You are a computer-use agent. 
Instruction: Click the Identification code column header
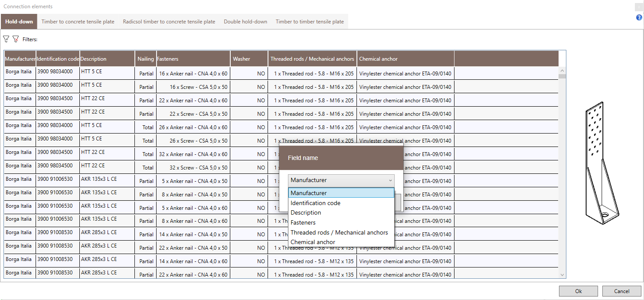tap(58, 59)
